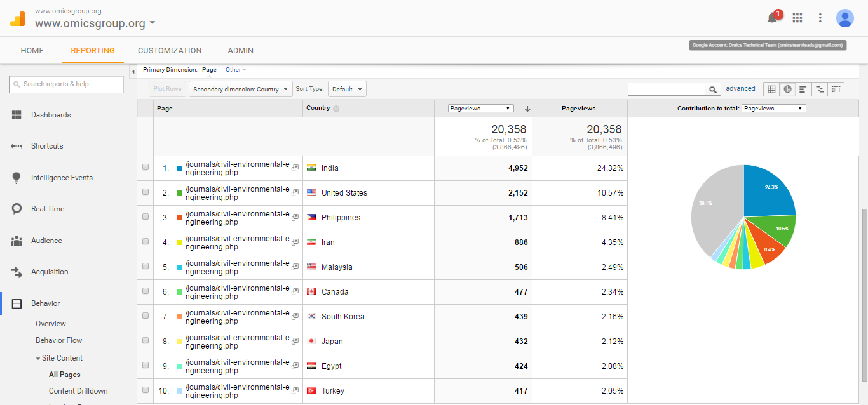The height and width of the screenshot is (405, 868).
Task: Open the Google apps grid
Action: (797, 18)
